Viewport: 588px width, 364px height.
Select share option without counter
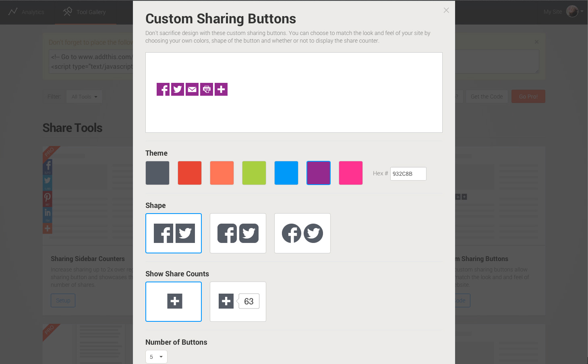tap(174, 302)
